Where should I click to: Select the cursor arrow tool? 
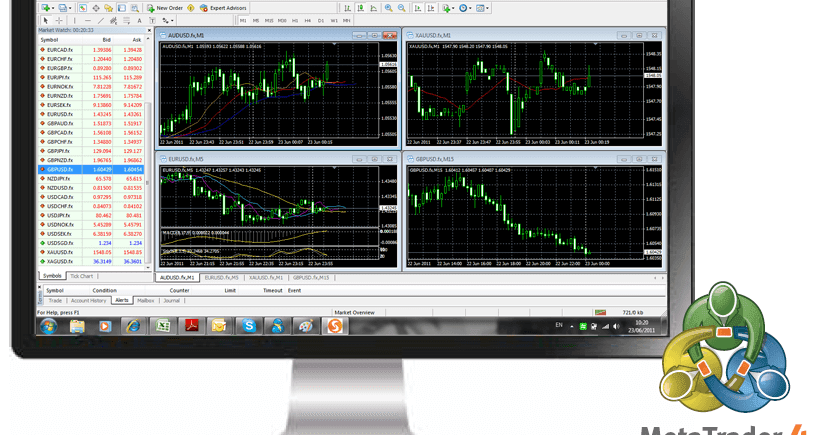point(46,21)
